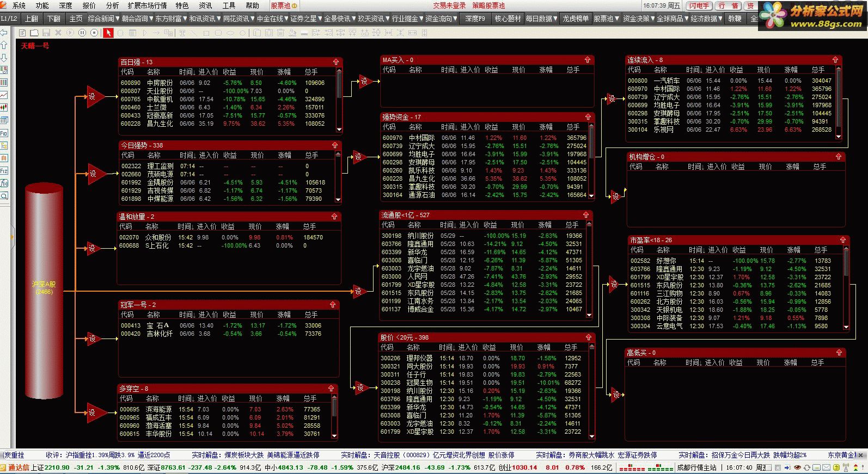This screenshot has height=474, width=868.
Task: Click the 股票池 red tab
Action: [x=284, y=5]
